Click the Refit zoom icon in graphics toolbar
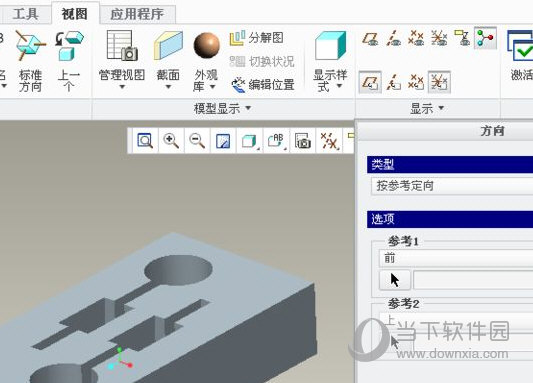The height and width of the screenshot is (383, 533). click(145, 141)
